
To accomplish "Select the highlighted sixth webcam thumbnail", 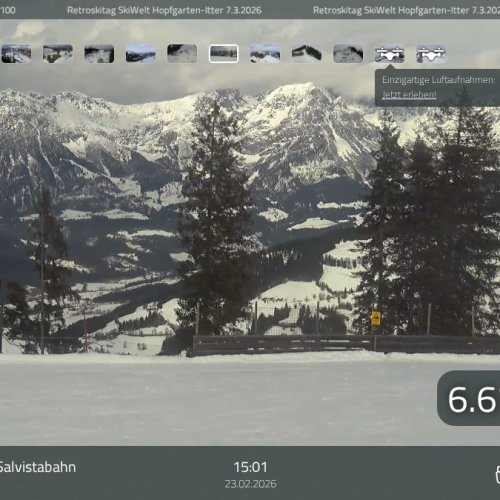I will click(224, 54).
